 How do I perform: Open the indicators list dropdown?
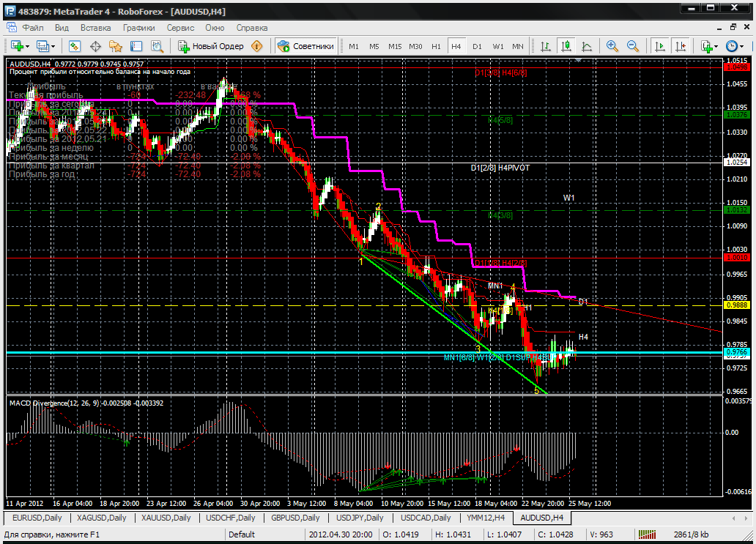(x=716, y=46)
